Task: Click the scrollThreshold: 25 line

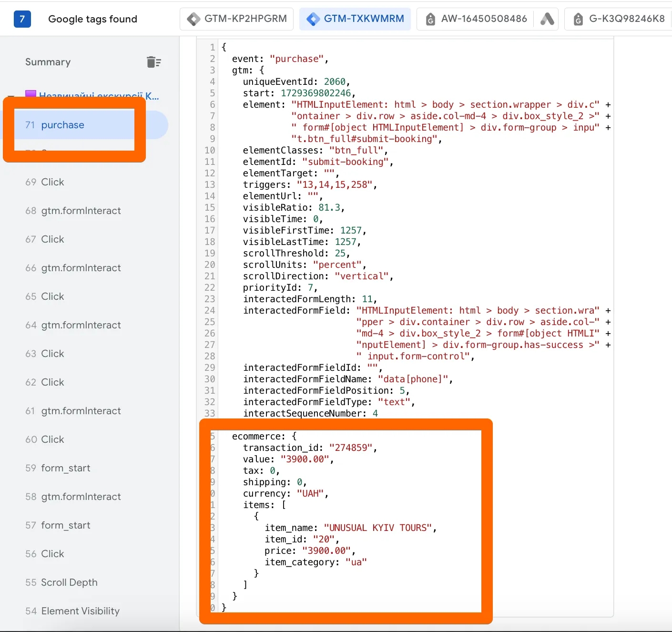Action: [x=296, y=253]
